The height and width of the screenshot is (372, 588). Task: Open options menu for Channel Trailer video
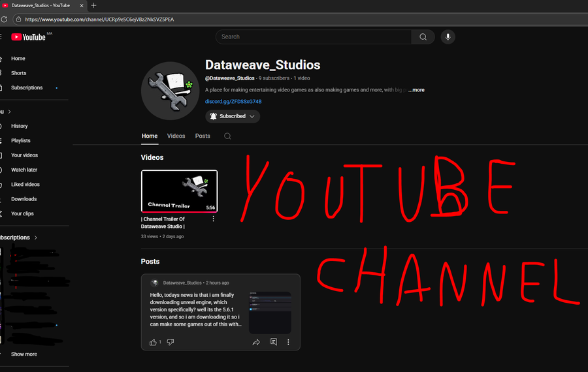pos(214,219)
